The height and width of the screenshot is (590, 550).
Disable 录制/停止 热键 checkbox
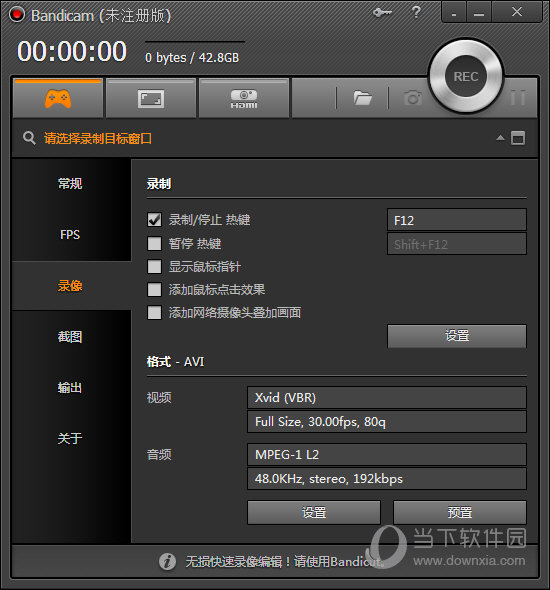coord(154,220)
